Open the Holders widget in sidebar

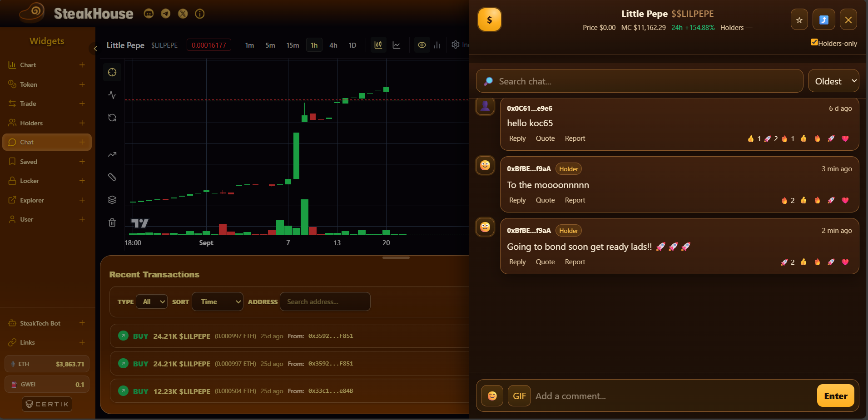pos(31,123)
